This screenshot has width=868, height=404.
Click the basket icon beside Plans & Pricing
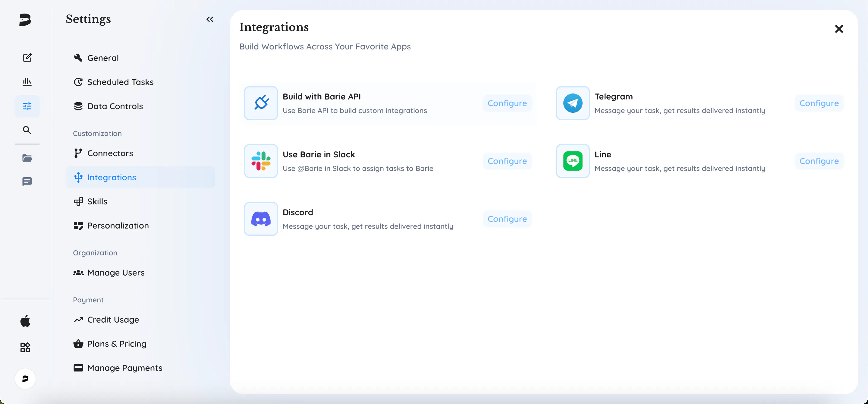pyautogui.click(x=78, y=343)
